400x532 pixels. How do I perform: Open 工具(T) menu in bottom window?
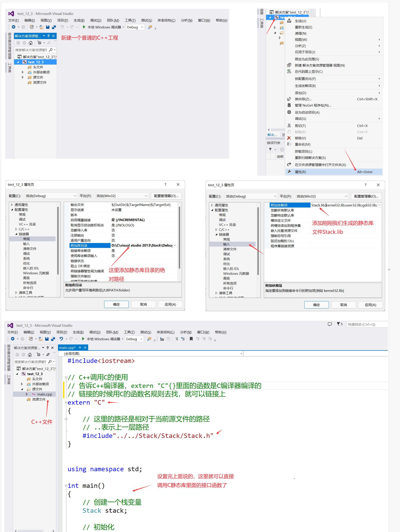(129, 332)
